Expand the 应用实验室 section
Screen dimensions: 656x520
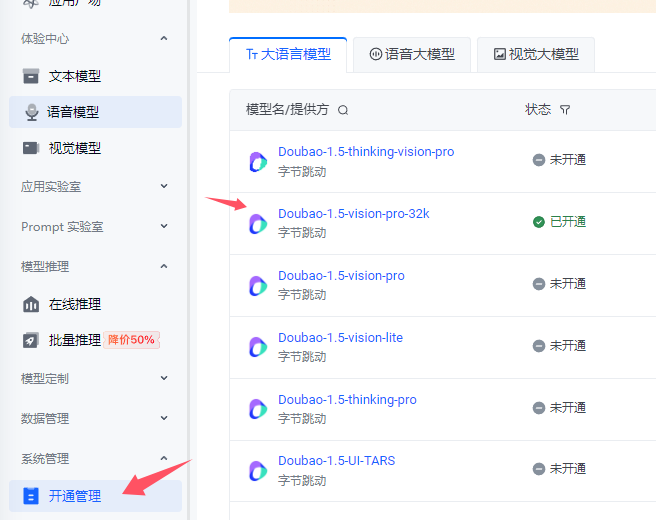click(x=164, y=186)
